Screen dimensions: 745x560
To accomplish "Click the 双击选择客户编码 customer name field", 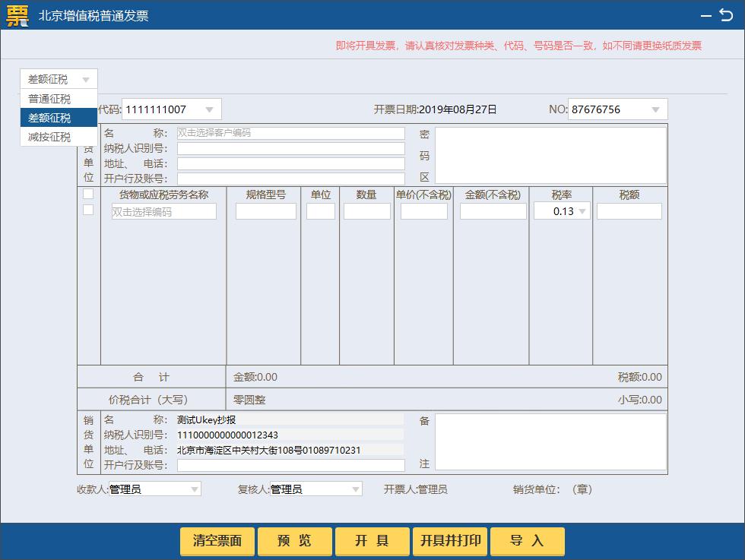I will 290,131.
